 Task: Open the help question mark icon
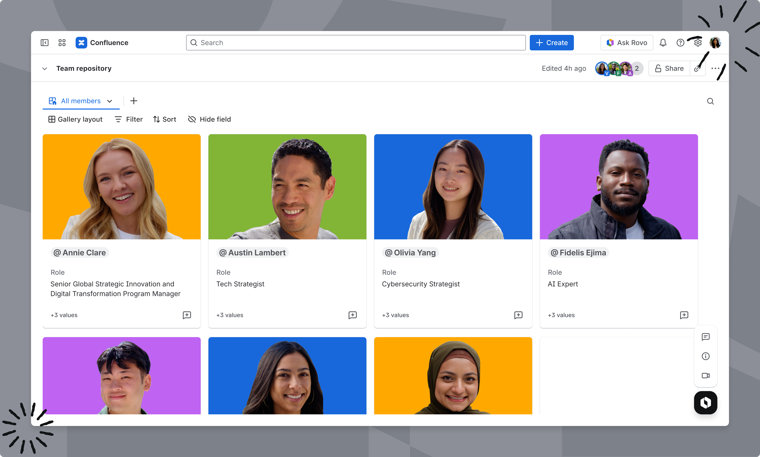click(x=680, y=43)
